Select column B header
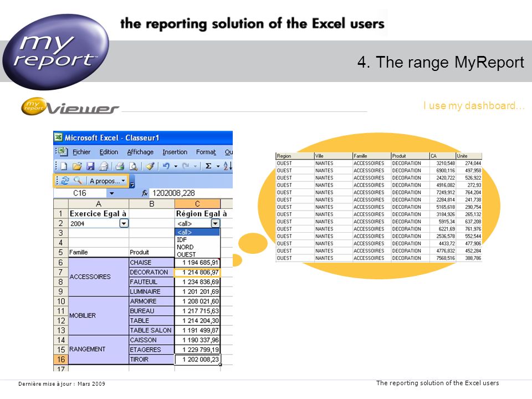 click(152, 204)
